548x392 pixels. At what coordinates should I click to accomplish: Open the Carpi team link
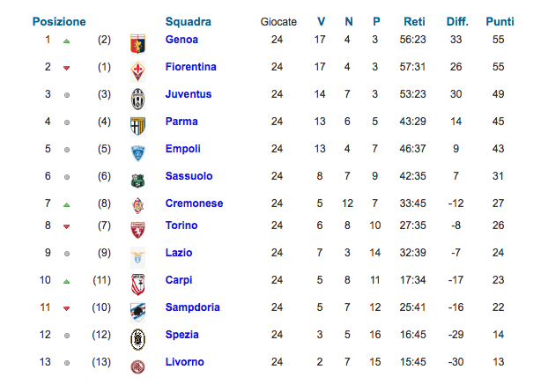pos(179,280)
